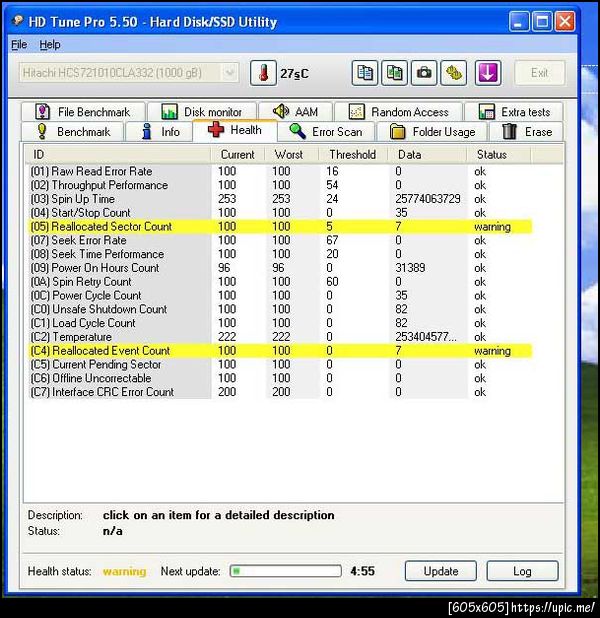Screen dimensions: 600x618
Task: Switch to the File Benchmark tab
Action: pos(84,112)
